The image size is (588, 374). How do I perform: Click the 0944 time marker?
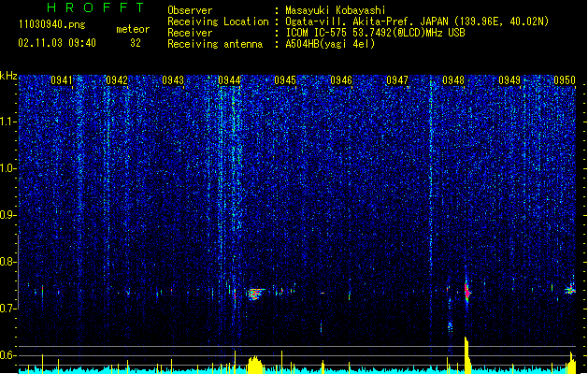(229, 80)
